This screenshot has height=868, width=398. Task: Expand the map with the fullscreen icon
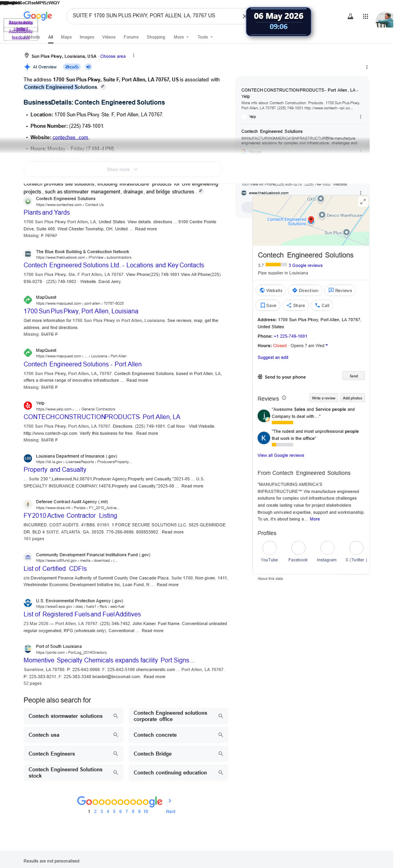pyautogui.click(x=363, y=201)
